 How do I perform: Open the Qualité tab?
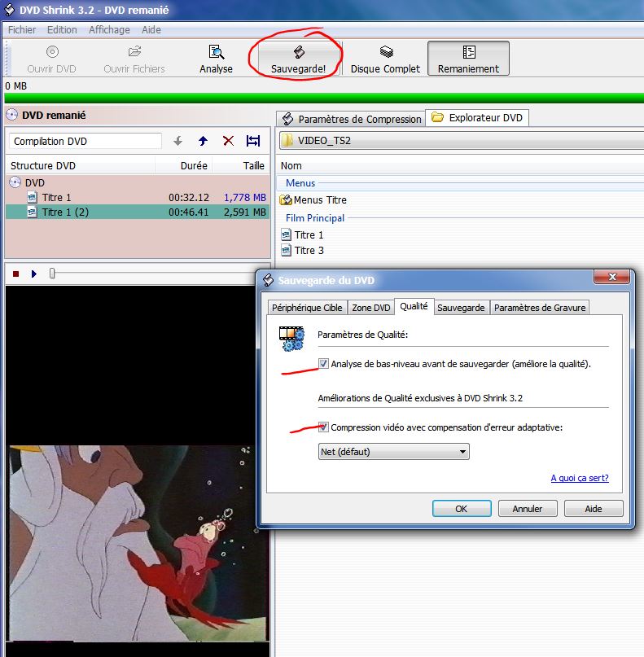point(414,306)
